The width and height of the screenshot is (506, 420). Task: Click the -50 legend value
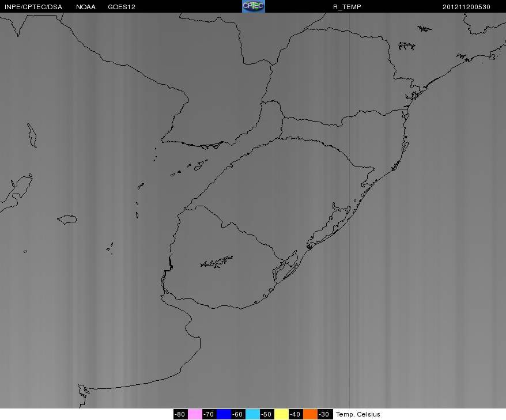point(267,414)
